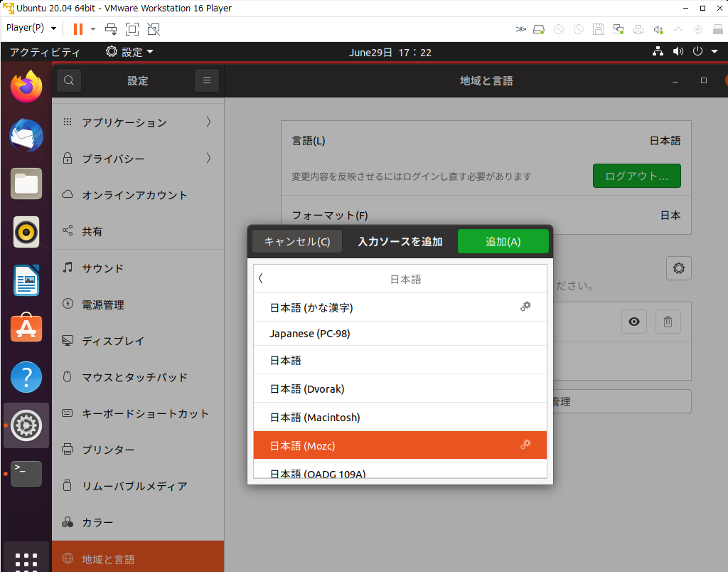Click the green 追加(A) button

tap(503, 242)
